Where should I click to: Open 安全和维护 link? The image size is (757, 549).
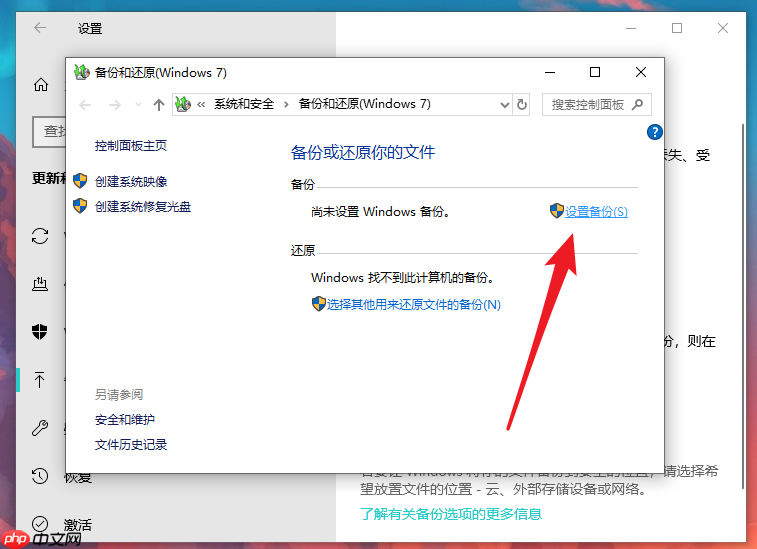click(125, 420)
